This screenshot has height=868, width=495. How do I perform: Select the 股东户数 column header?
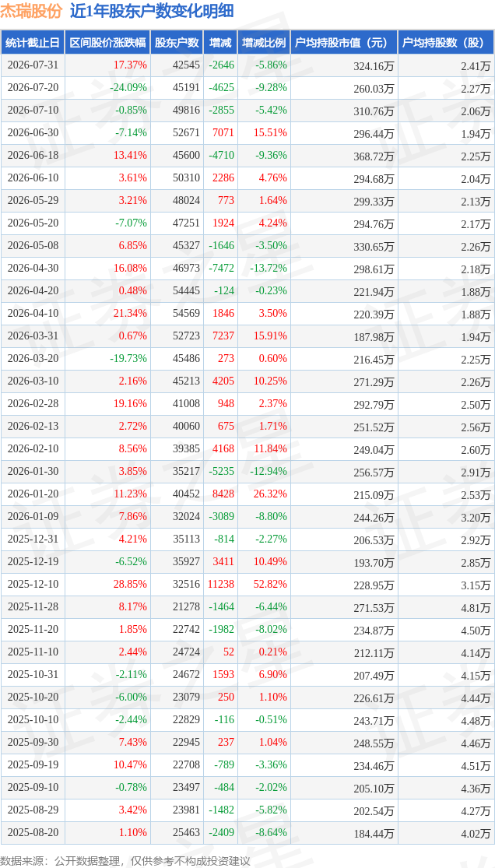(x=177, y=43)
